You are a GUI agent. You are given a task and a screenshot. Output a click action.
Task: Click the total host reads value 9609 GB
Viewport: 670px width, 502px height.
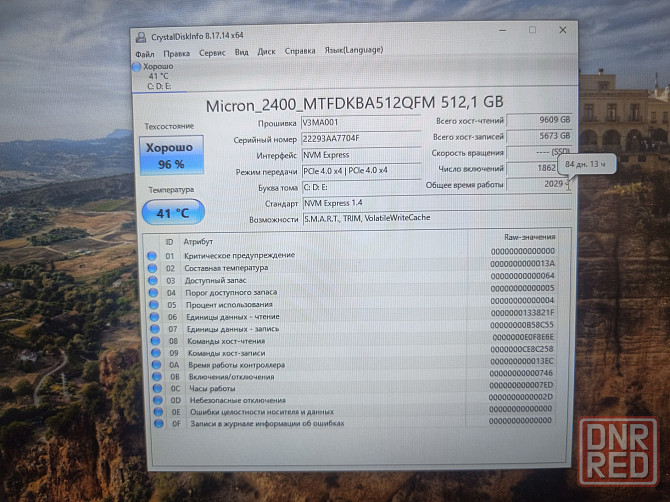coord(539,120)
